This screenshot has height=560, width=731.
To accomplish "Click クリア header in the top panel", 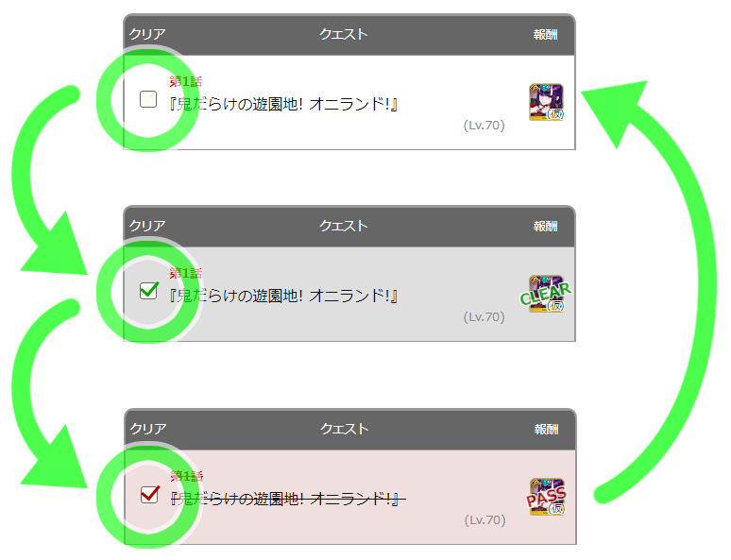I will pos(147,34).
